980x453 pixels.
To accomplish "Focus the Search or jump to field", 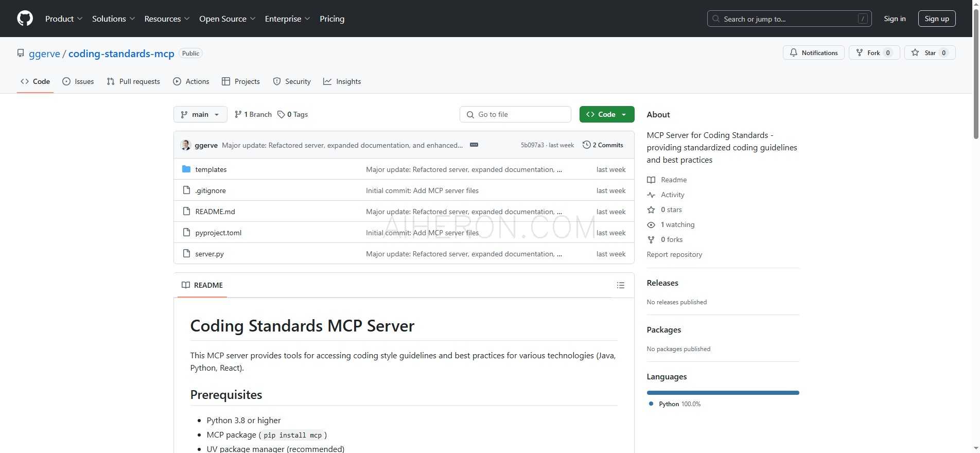I will [790, 19].
